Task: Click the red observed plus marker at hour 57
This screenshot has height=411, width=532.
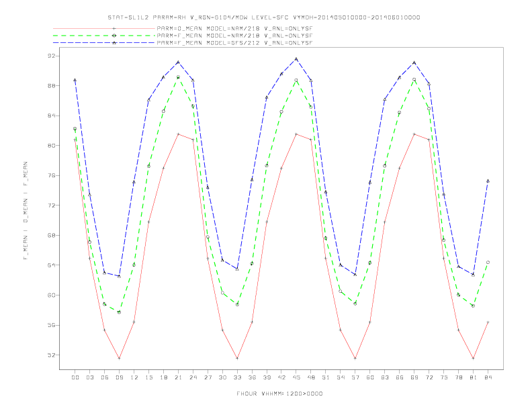Action: click(x=355, y=358)
